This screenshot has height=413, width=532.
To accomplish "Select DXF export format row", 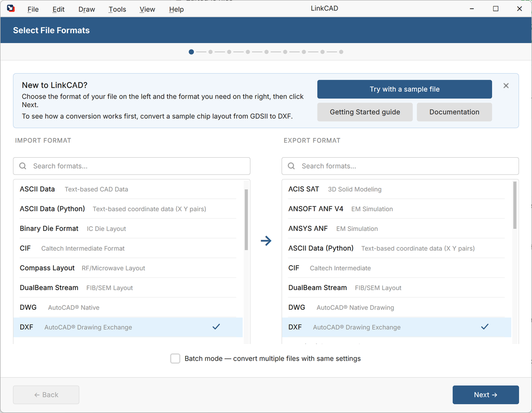I will point(396,327).
